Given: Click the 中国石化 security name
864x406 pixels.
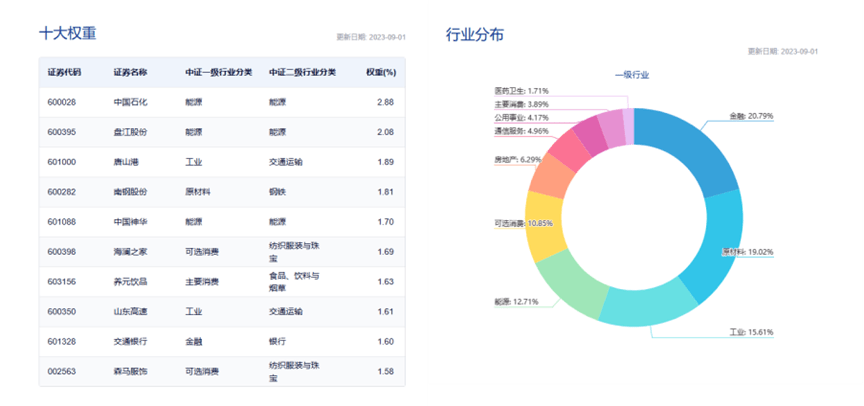Looking at the screenshot, I should 130,103.
